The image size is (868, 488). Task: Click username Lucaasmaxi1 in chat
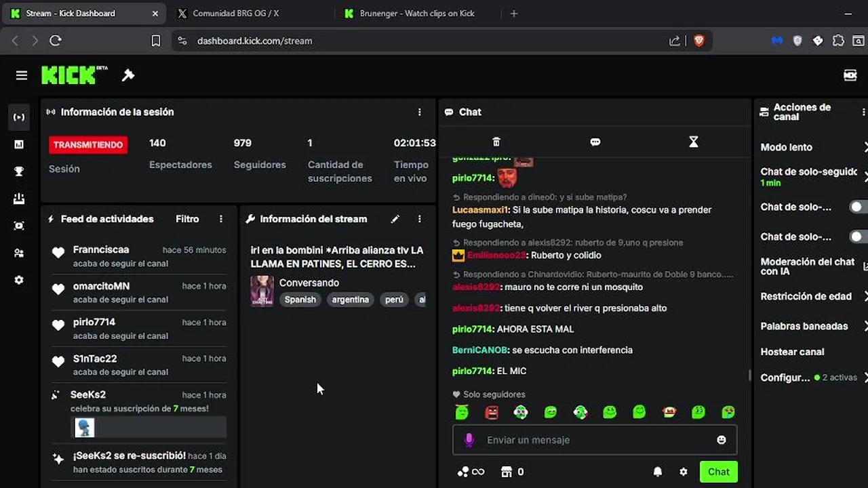tap(481, 210)
